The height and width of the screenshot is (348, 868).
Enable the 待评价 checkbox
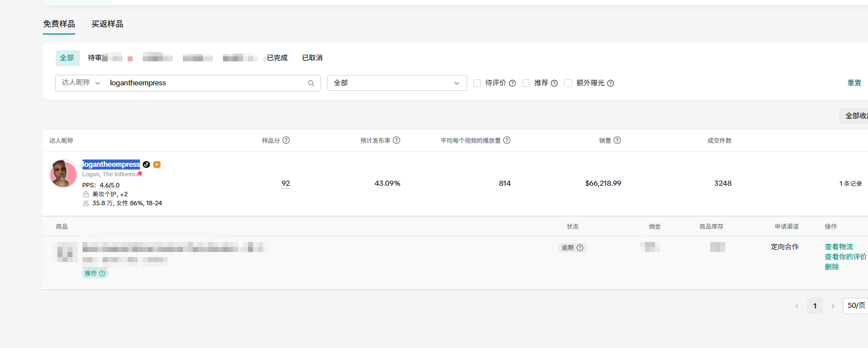(x=477, y=83)
